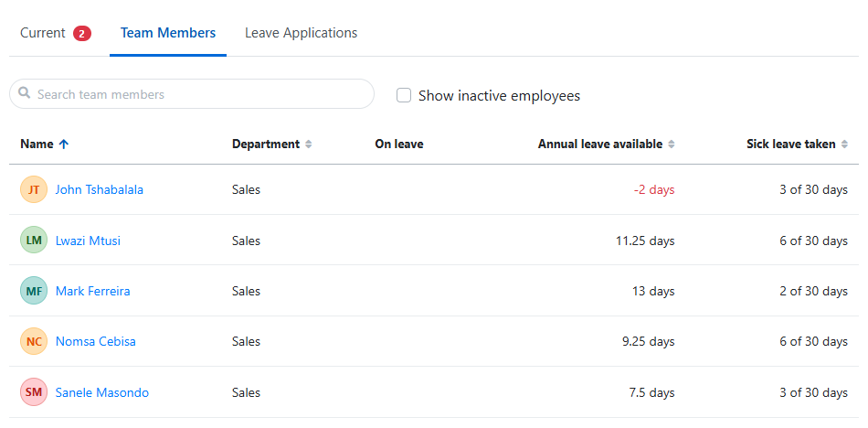Click the MF avatar for Mark Ferreira
868x428 pixels.
click(x=34, y=291)
